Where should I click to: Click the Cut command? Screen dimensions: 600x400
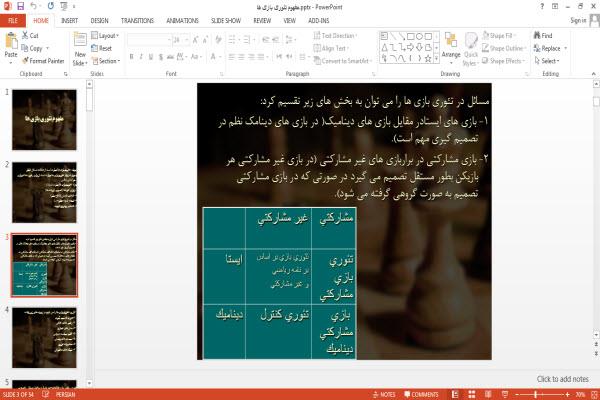pos(30,36)
